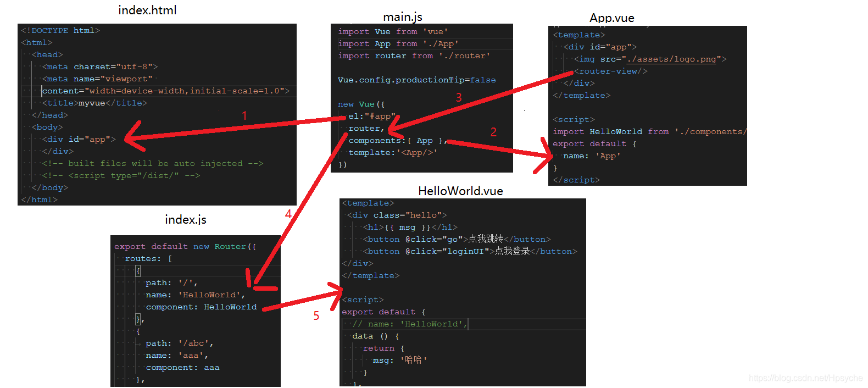Click the "router," line in main.js
The height and width of the screenshot is (388, 868).
coord(366,129)
